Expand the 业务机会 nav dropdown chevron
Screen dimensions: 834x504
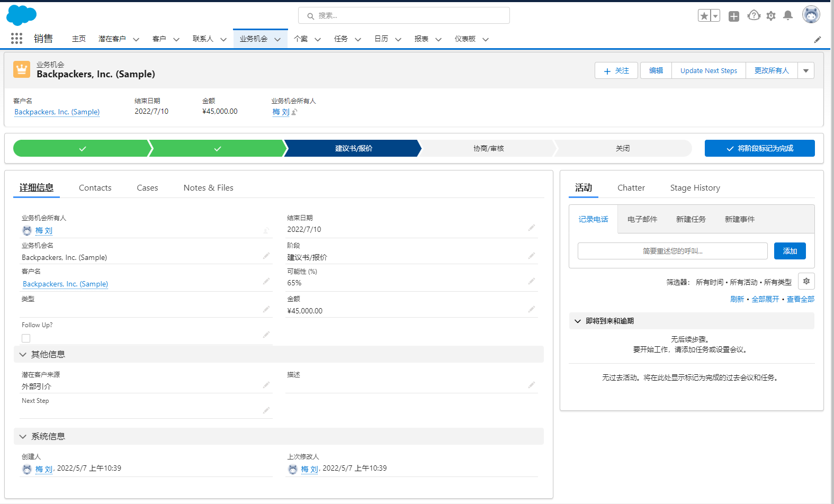tap(277, 39)
